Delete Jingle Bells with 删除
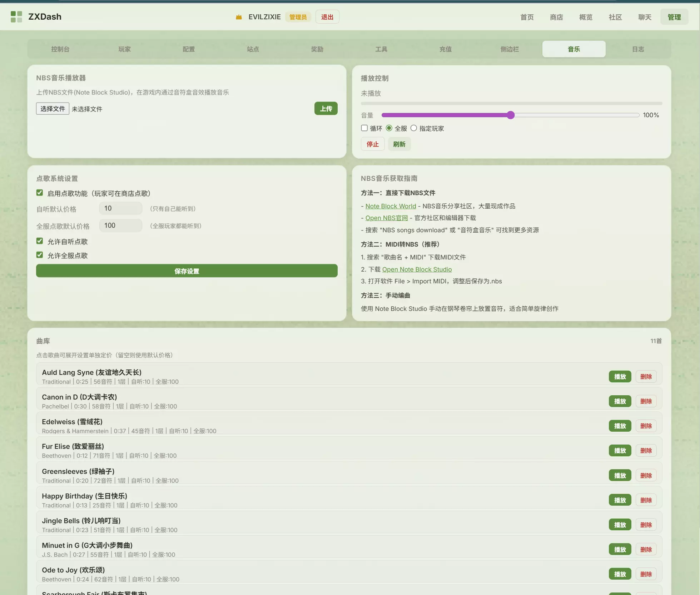 (x=646, y=525)
